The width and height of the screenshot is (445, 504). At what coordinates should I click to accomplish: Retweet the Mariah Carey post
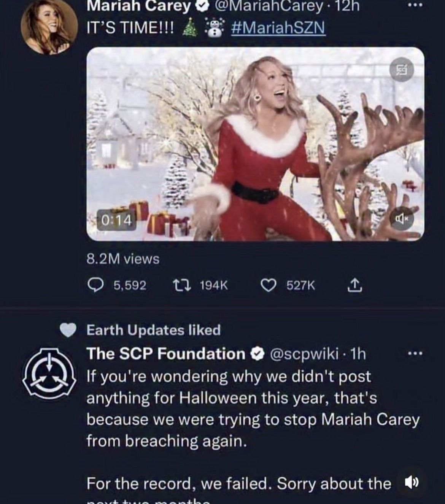pyautogui.click(x=178, y=285)
